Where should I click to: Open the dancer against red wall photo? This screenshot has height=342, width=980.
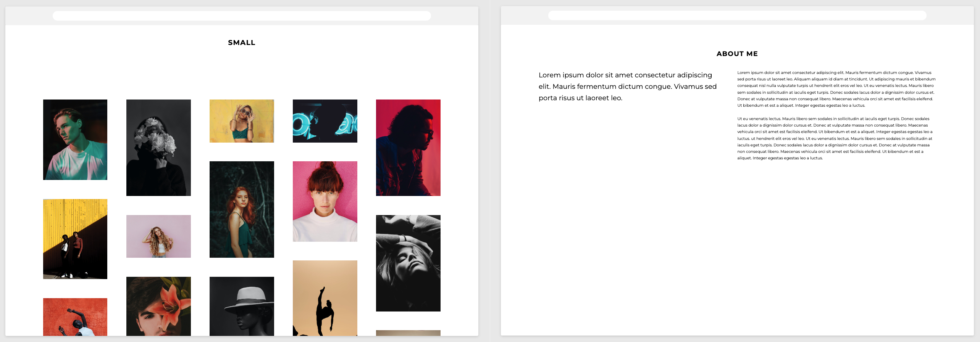tap(75, 317)
